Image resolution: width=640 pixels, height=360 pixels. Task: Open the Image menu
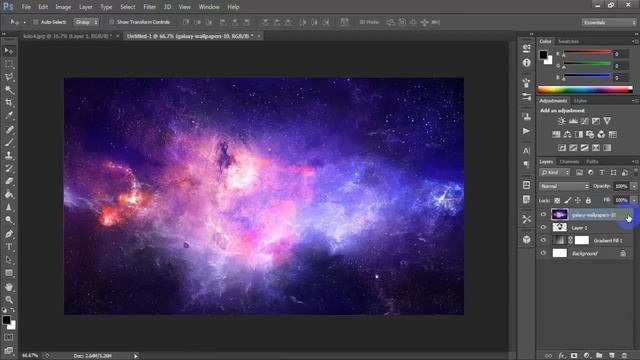(63, 7)
